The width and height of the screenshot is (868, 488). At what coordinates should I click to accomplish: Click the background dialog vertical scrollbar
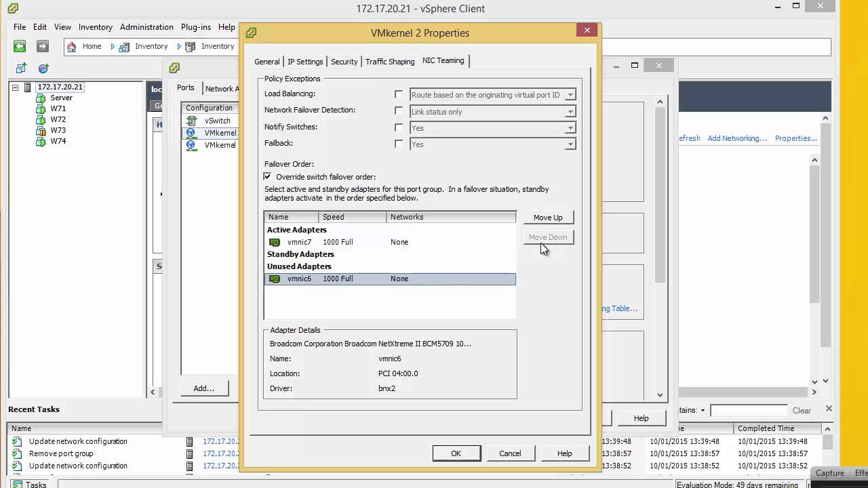pyautogui.click(x=660, y=247)
